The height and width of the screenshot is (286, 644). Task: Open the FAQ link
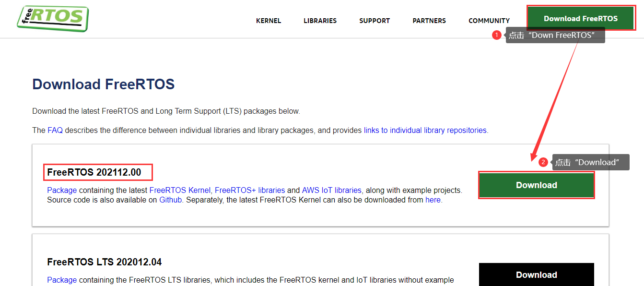55,130
